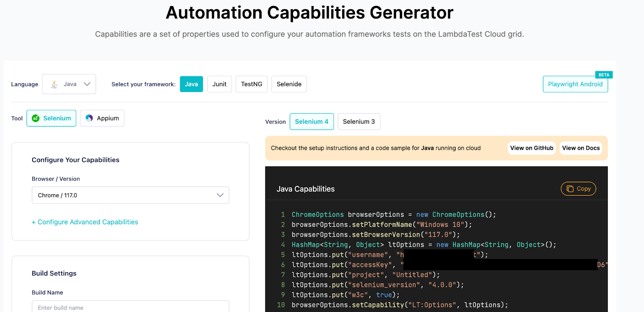Select the Java framework option
644x312 pixels.
[191, 84]
